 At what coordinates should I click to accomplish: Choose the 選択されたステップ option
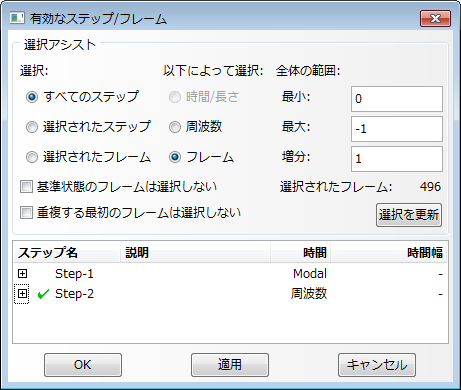point(32,127)
